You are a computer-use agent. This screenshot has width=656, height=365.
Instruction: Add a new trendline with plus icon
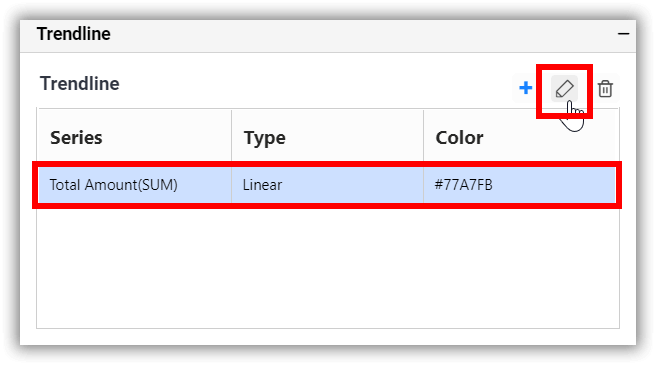coord(525,88)
